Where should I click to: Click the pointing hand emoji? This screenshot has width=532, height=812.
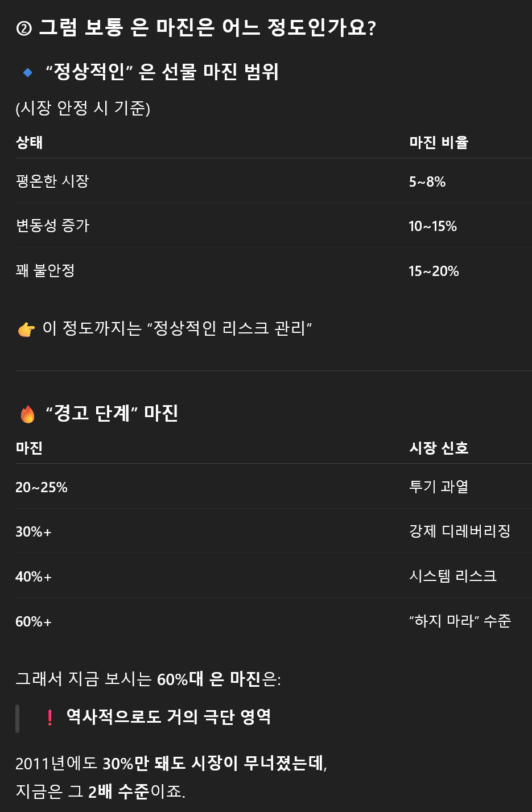[x=26, y=329]
